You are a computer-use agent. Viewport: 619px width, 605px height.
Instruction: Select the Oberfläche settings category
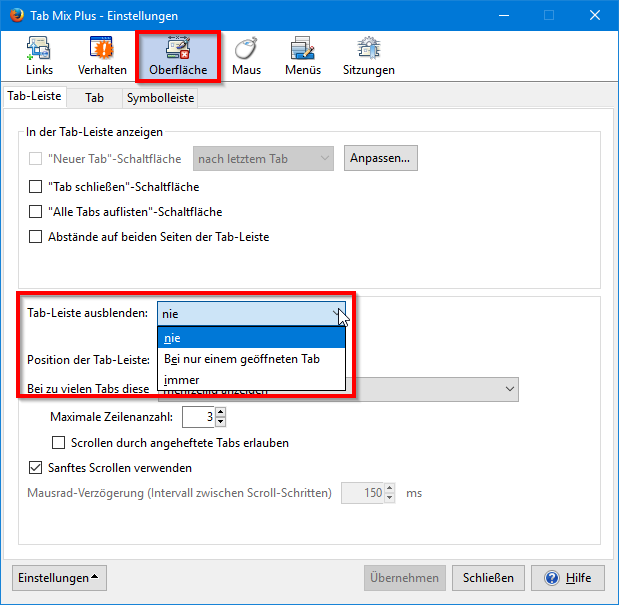[178, 56]
